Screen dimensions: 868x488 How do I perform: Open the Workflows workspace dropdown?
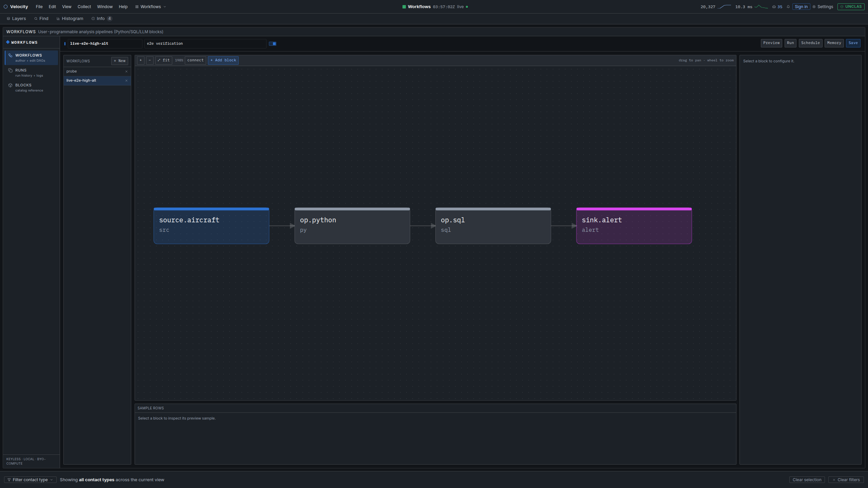click(x=151, y=7)
